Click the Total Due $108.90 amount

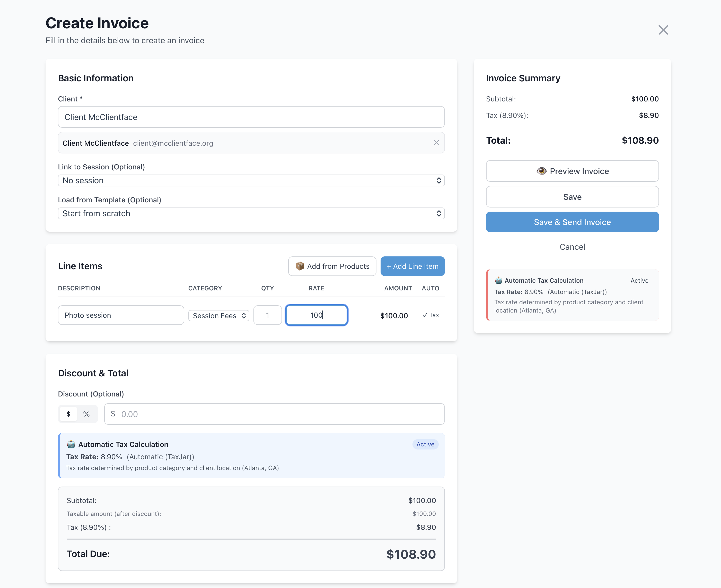point(411,554)
